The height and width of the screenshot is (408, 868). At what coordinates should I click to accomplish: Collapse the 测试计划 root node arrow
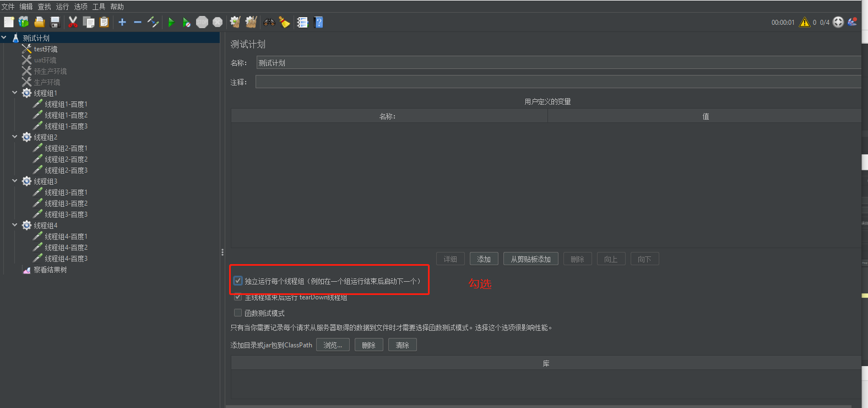point(4,37)
